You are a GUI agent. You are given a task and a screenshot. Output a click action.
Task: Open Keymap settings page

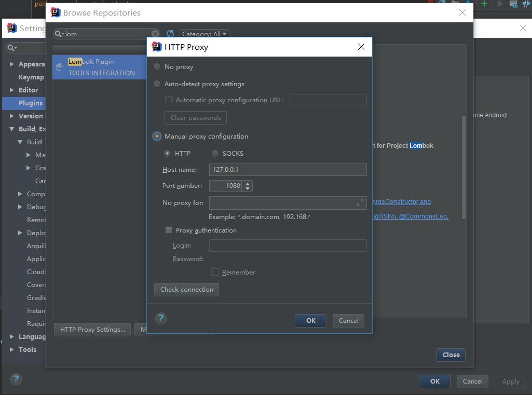(x=31, y=77)
